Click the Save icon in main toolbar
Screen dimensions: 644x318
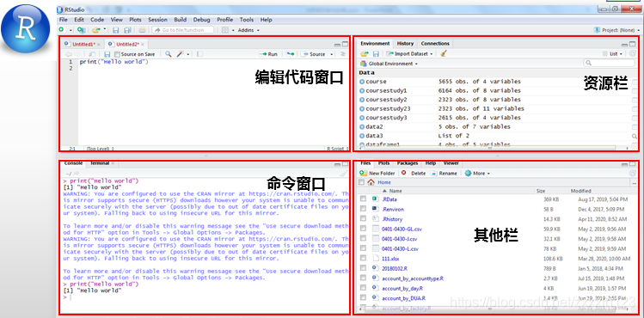coord(116,30)
